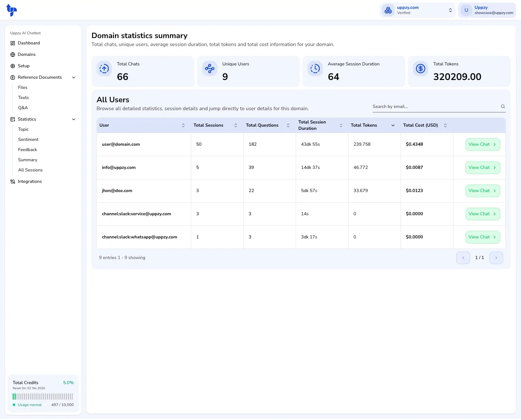Click the Unique Users card icon
This screenshot has width=521, height=420.
pyautogui.click(x=210, y=69)
